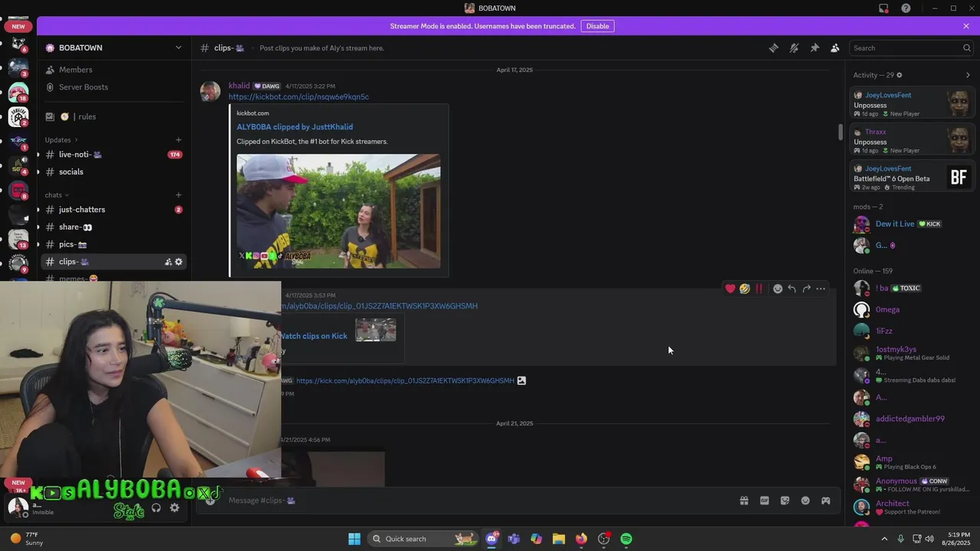Open the GIF picker
The width and height of the screenshot is (980, 551).
tap(764, 500)
